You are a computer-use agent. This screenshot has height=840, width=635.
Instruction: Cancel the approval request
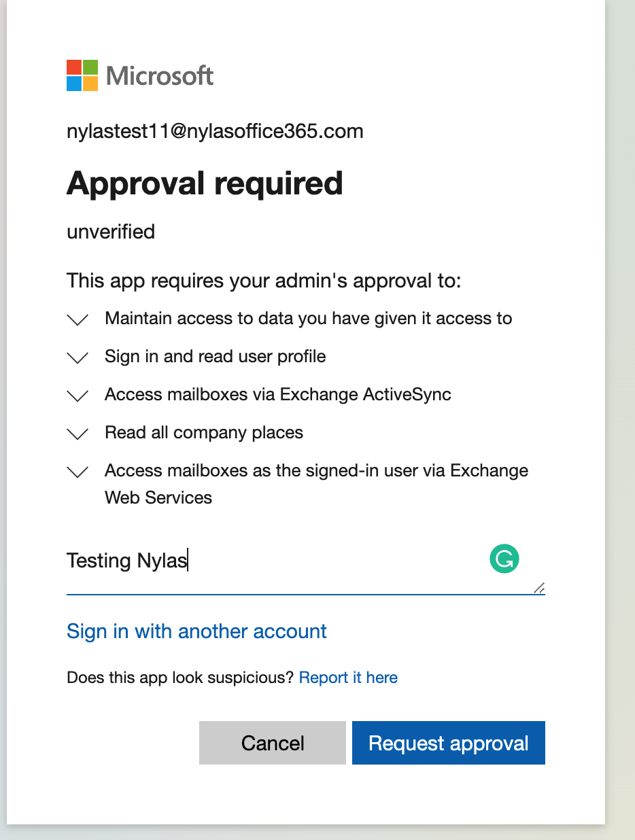tap(273, 743)
